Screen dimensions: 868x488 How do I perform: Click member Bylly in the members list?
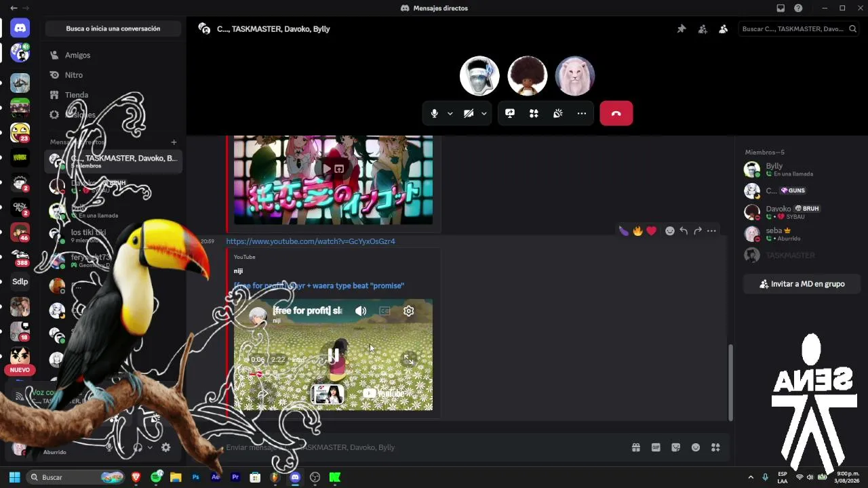pyautogui.click(x=801, y=169)
